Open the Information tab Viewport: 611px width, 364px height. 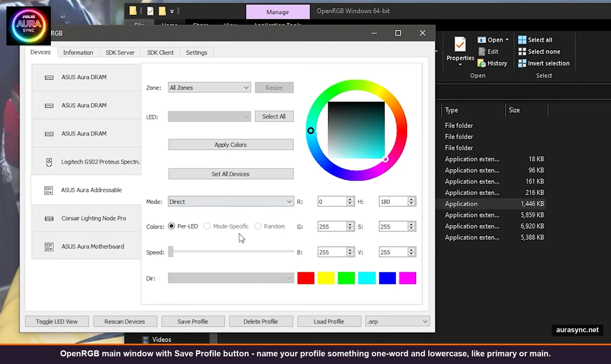78,52
